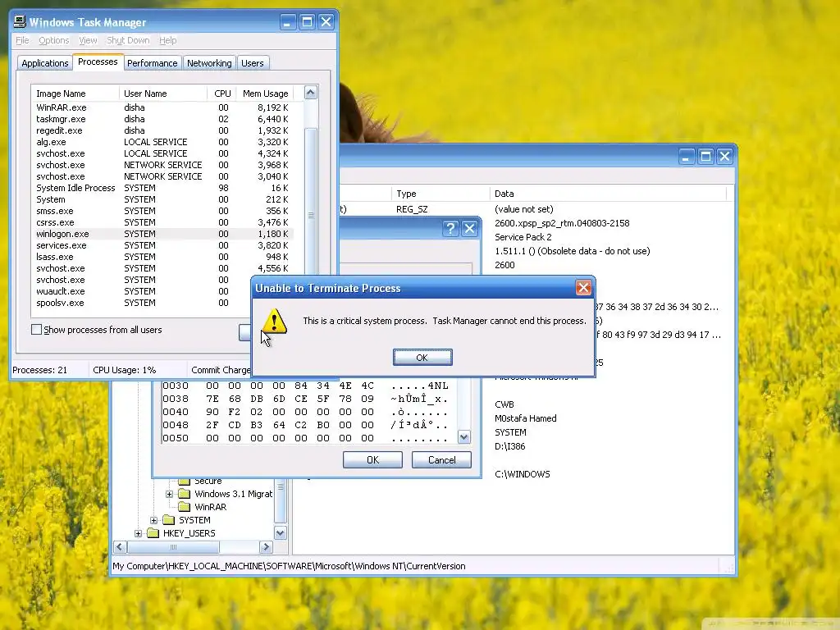The width and height of the screenshot is (840, 630).
Task: Click the Type column header in Registry Editor
Action: point(440,194)
